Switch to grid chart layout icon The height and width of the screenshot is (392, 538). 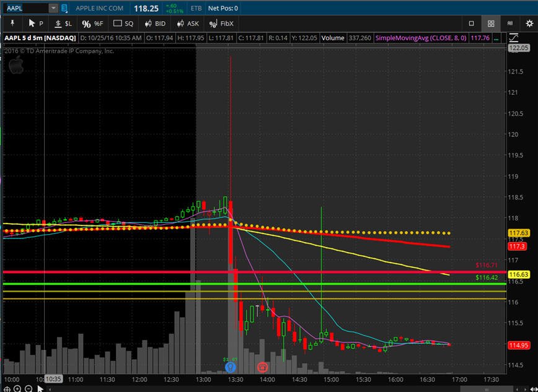(x=491, y=24)
